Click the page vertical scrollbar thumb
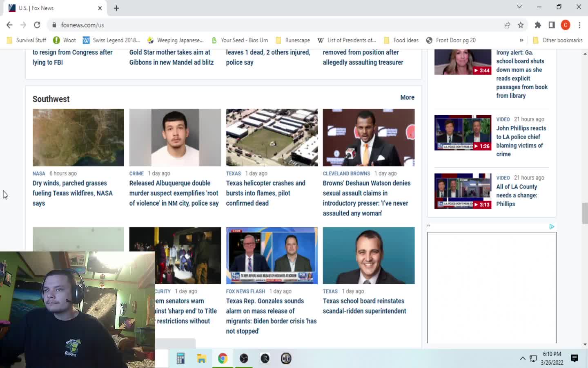Image resolution: width=588 pixels, height=368 pixels. [x=585, y=213]
